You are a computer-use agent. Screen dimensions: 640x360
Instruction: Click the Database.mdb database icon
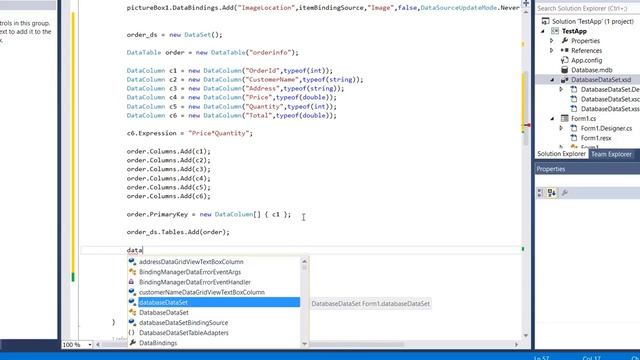[564, 70]
